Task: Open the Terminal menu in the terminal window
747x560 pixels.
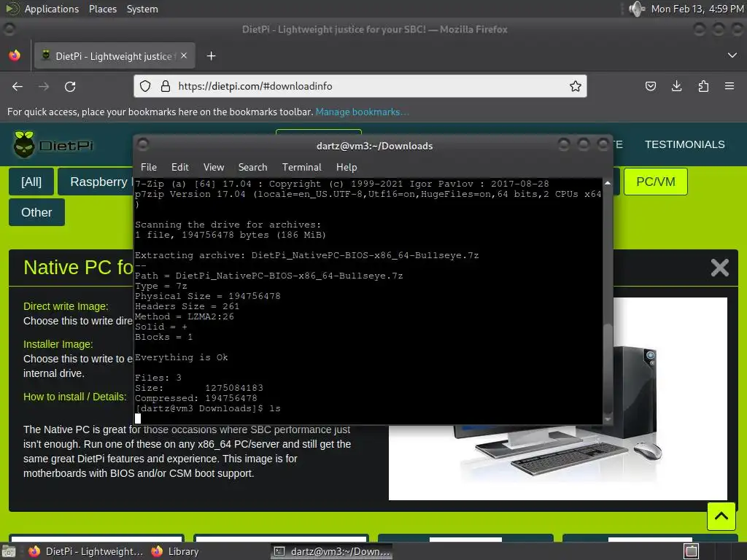Action: [301, 167]
